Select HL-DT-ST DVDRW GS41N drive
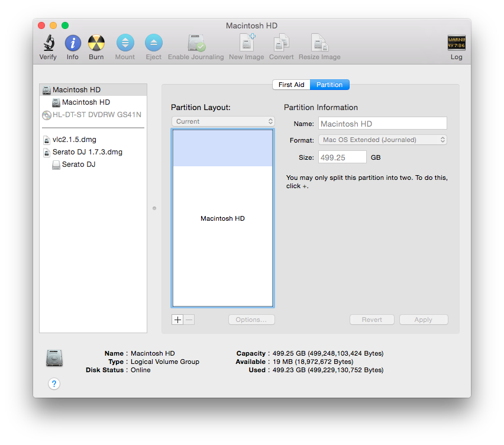The image size is (504, 445). (93, 115)
